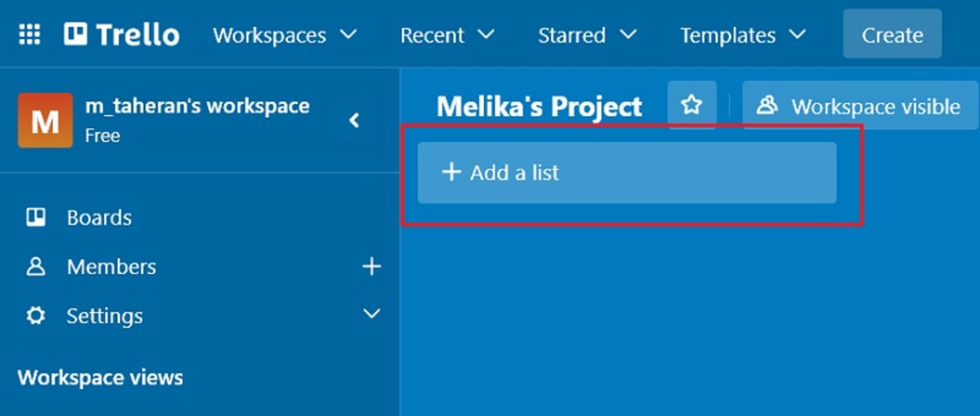The image size is (980, 416).
Task: Click the Members person icon
Action: (36, 266)
